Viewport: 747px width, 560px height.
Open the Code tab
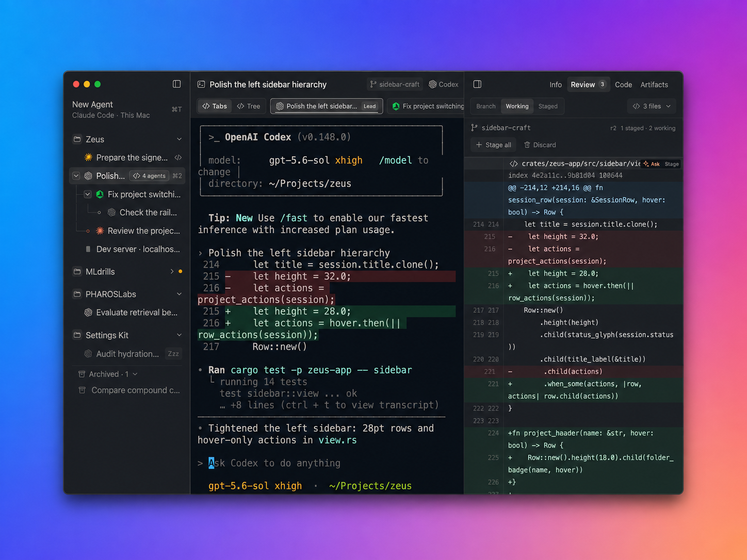pos(623,85)
